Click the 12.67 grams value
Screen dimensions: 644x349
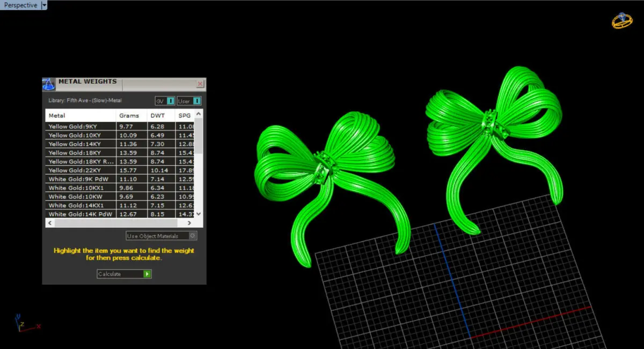[128, 214]
